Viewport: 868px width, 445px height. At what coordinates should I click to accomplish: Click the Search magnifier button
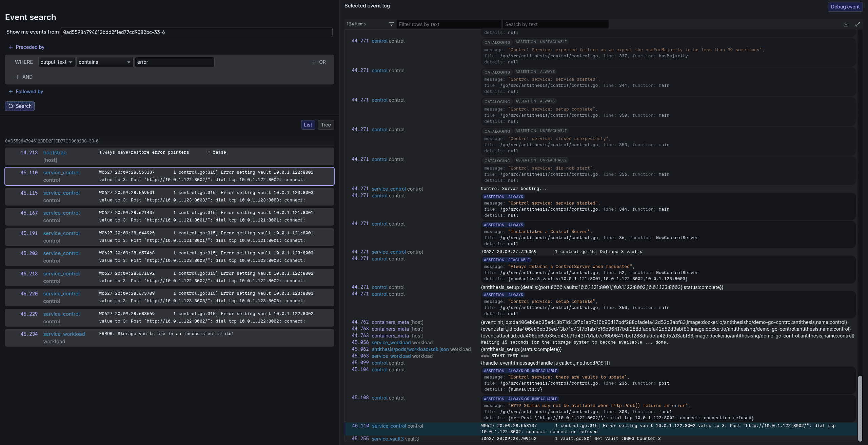coord(20,106)
